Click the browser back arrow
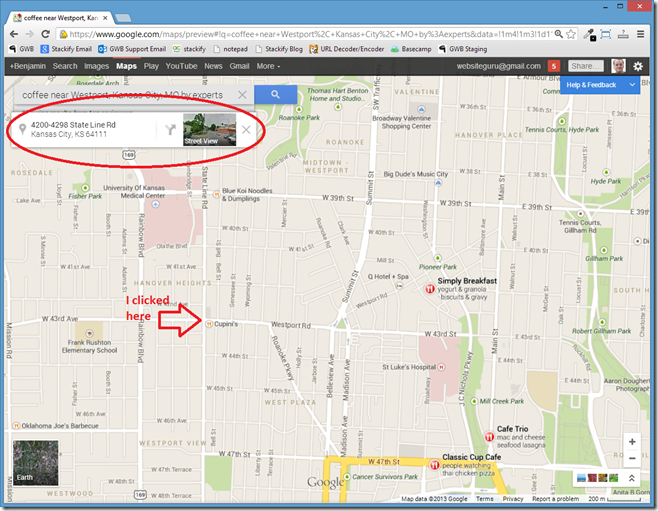Screen dimensions: 658x511 (14, 34)
